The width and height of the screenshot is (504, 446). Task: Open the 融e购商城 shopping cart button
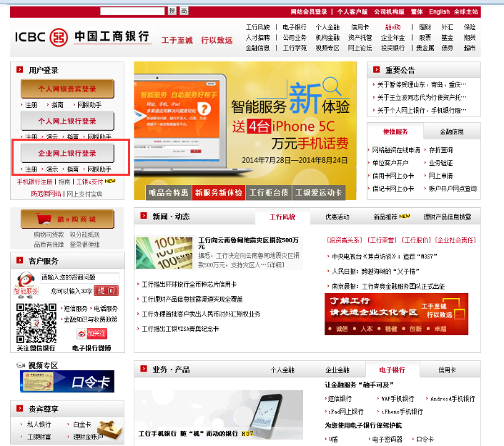tap(67, 219)
